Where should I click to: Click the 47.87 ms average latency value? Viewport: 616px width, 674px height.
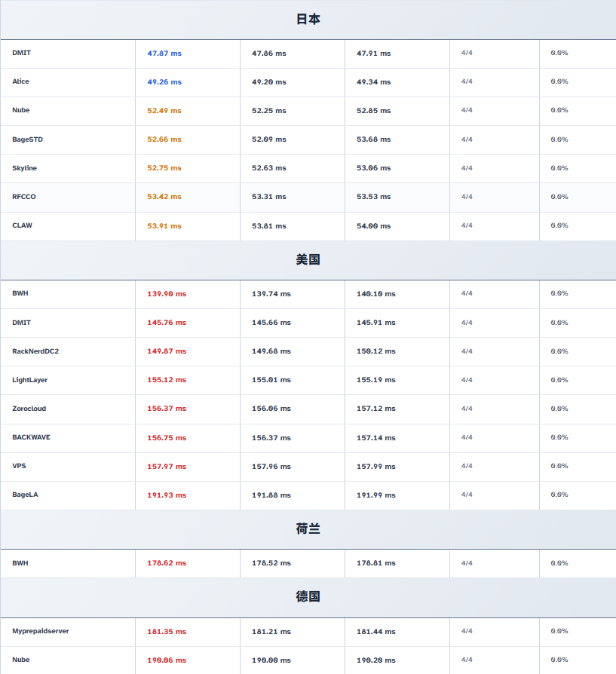coord(164,54)
